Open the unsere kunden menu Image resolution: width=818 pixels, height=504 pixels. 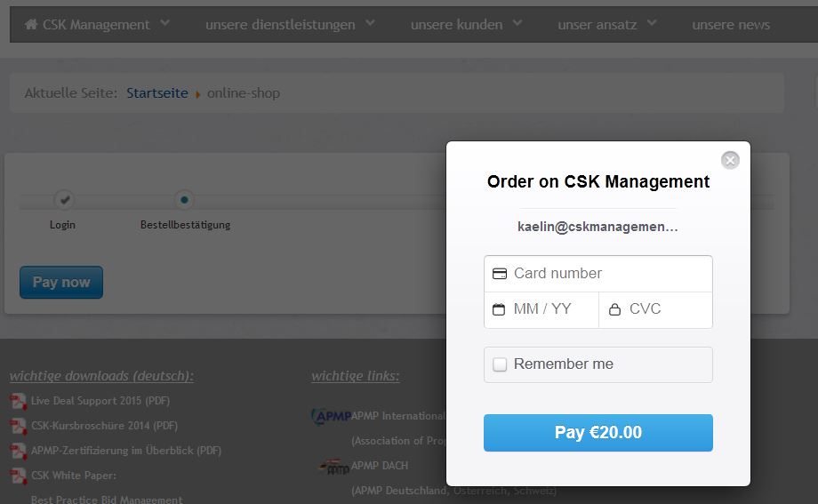click(456, 25)
